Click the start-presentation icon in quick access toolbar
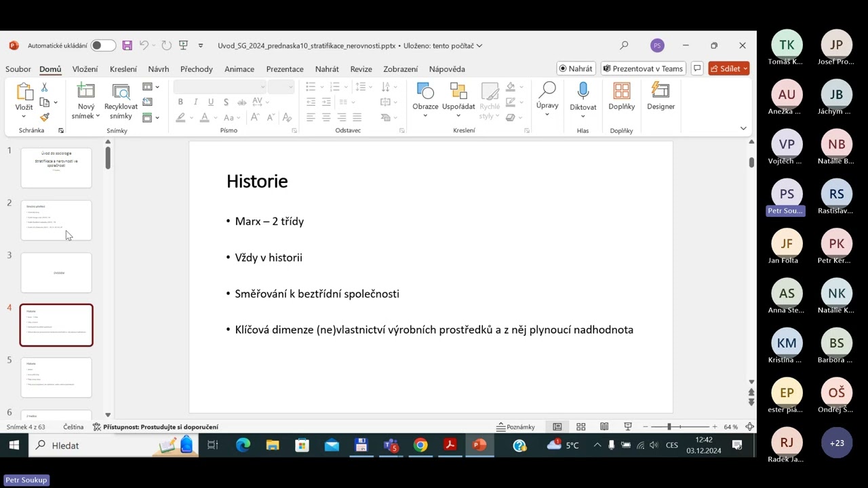Screen dimensions: 868x488 click(183, 45)
